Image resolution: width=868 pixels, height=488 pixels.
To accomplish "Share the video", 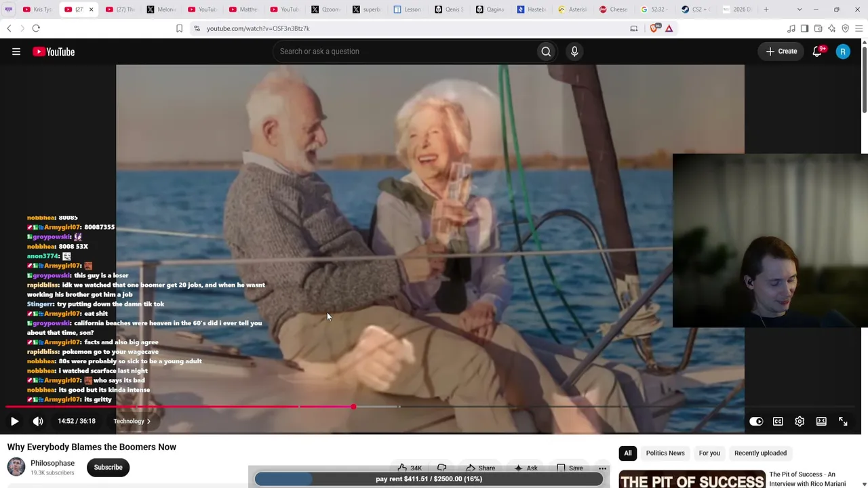I will 480,468.
